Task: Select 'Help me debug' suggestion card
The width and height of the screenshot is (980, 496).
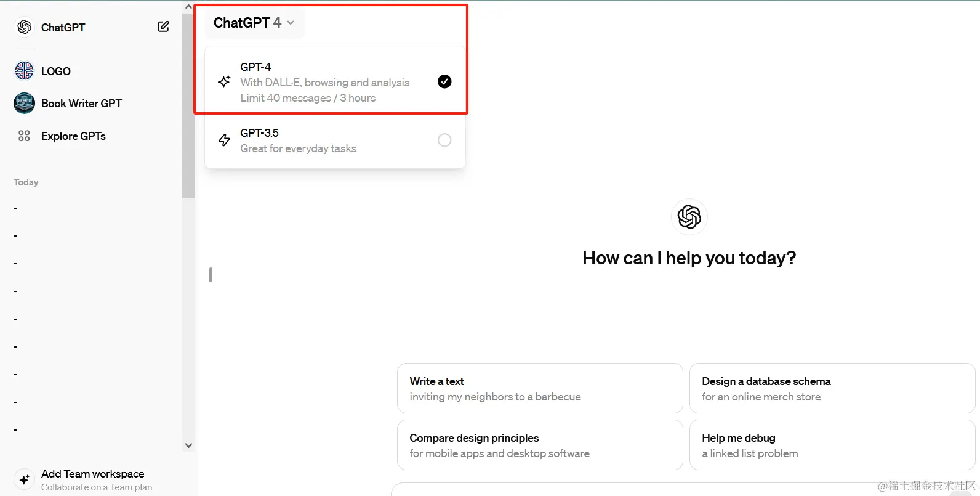Action: (x=832, y=445)
